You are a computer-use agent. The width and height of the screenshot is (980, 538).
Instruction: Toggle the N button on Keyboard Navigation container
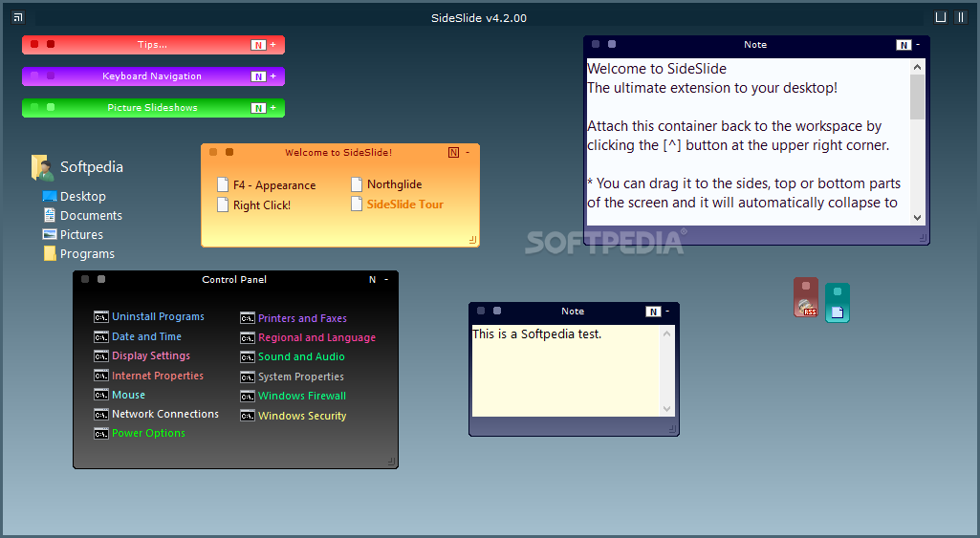click(258, 76)
